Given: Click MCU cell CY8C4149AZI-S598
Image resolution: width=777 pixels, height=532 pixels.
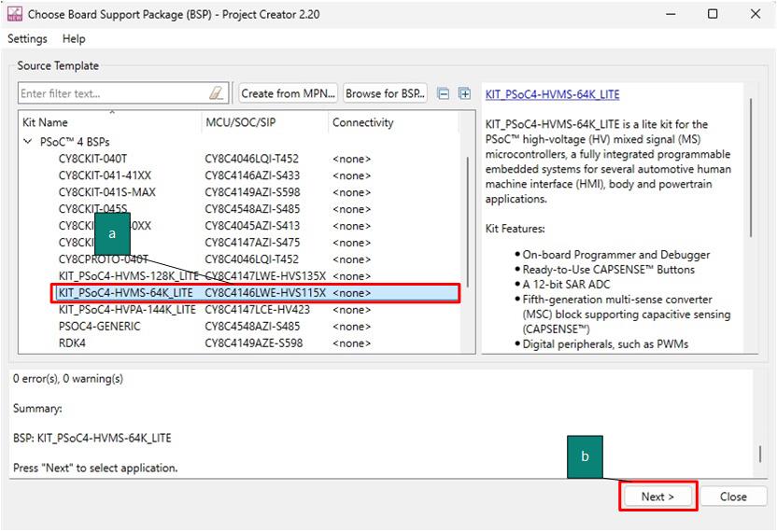Looking at the screenshot, I should tap(252, 192).
